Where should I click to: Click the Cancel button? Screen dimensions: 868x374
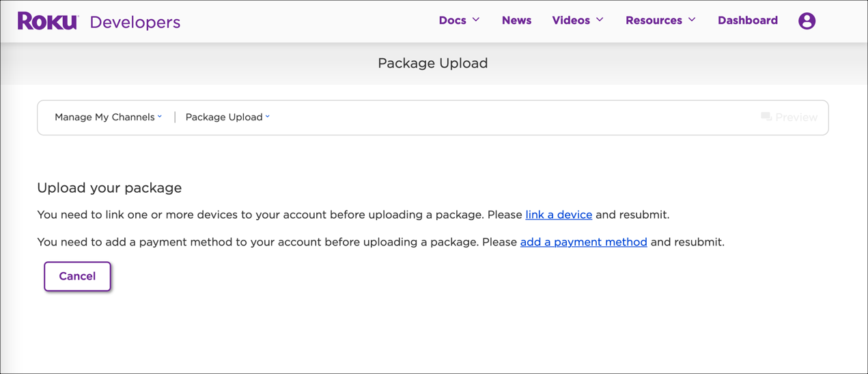pos(77,276)
